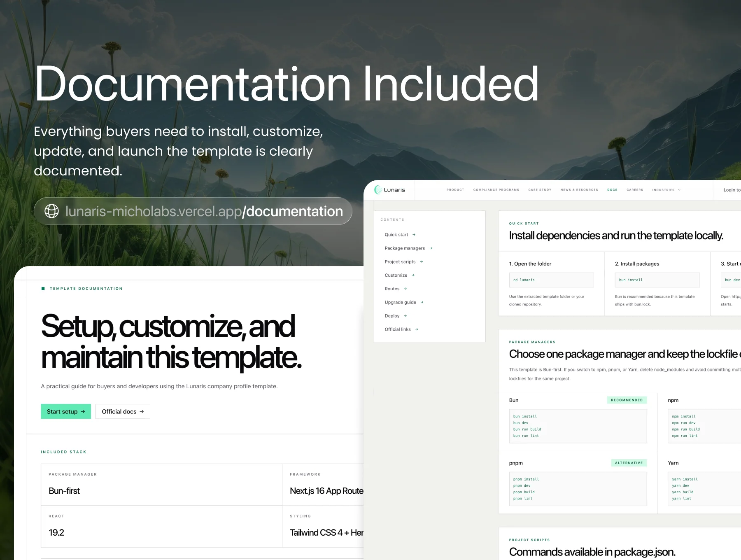Screen dimensions: 741x560
Task: Click the 'CONTENTS' sidebar label
Action: click(392, 220)
